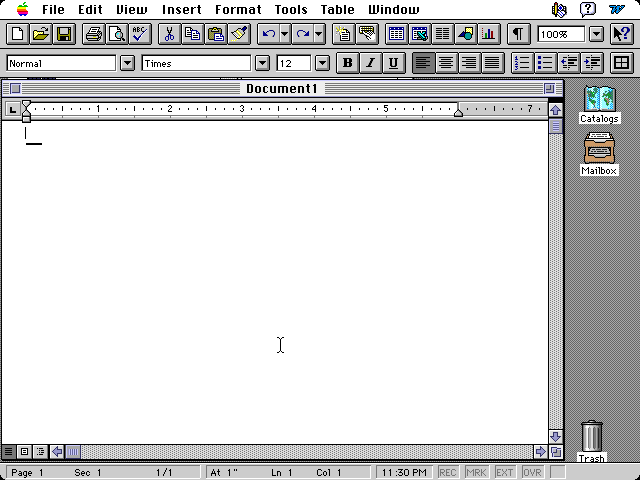Toggle show/hide paragraph marks
This screenshot has height=480, width=640.
tap(518, 34)
